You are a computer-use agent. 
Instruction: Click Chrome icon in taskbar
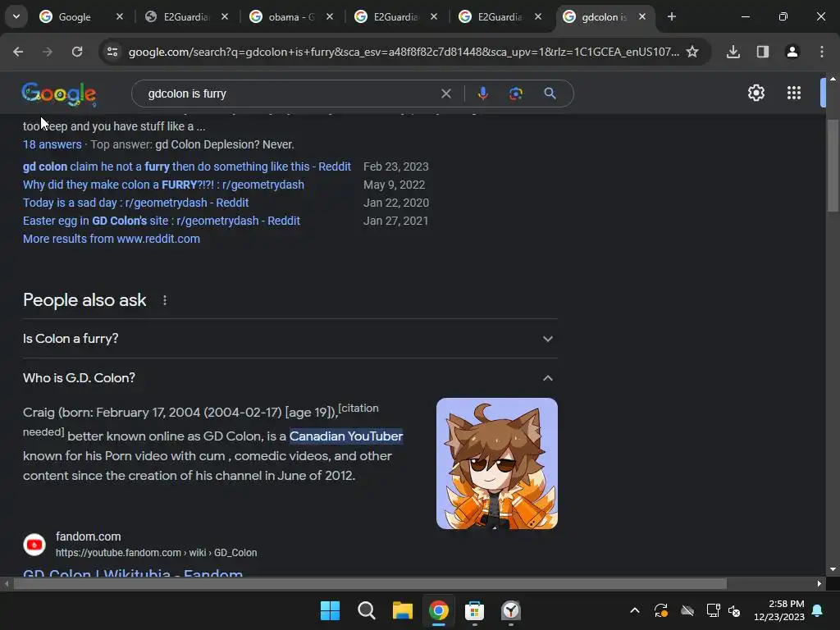(438, 610)
